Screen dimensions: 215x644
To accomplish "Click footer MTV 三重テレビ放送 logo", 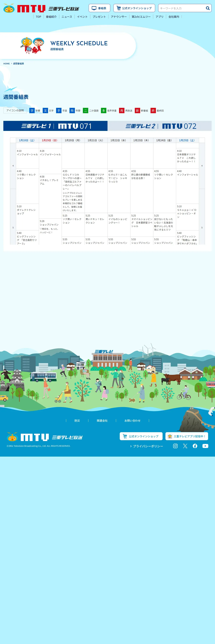I will tap(45, 437).
